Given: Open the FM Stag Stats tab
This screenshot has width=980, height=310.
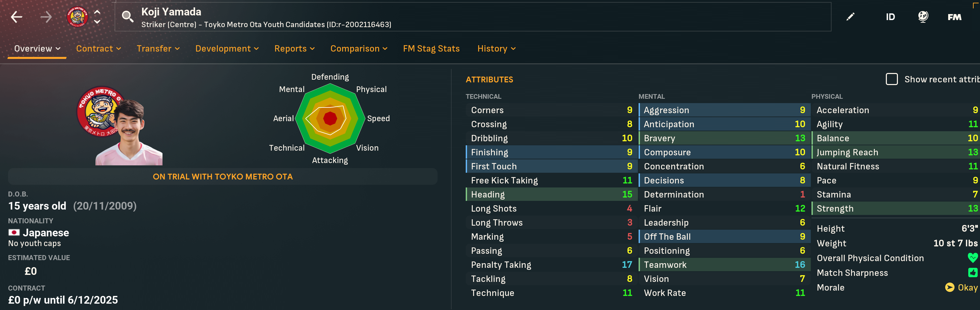Looking at the screenshot, I should [432, 49].
